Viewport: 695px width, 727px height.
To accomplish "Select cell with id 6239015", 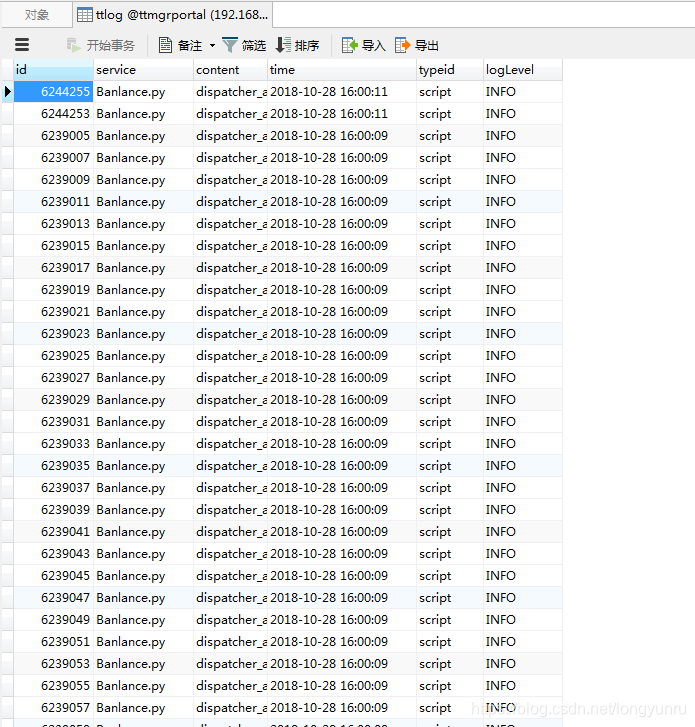I will coord(53,246).
